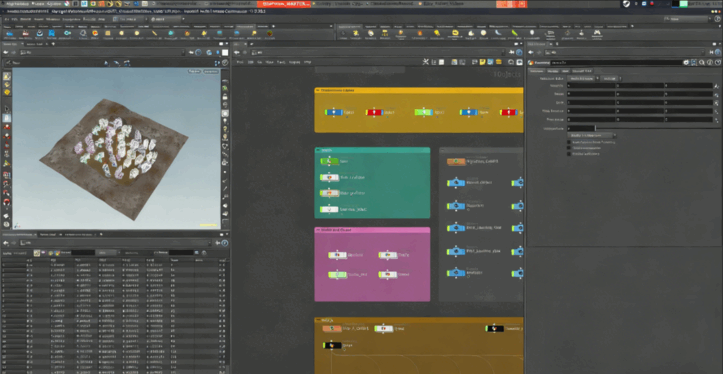Add new pane tab with viewport plus button
Image resolution: width=723 pixels, height=374 pixels.
(54, 44)
